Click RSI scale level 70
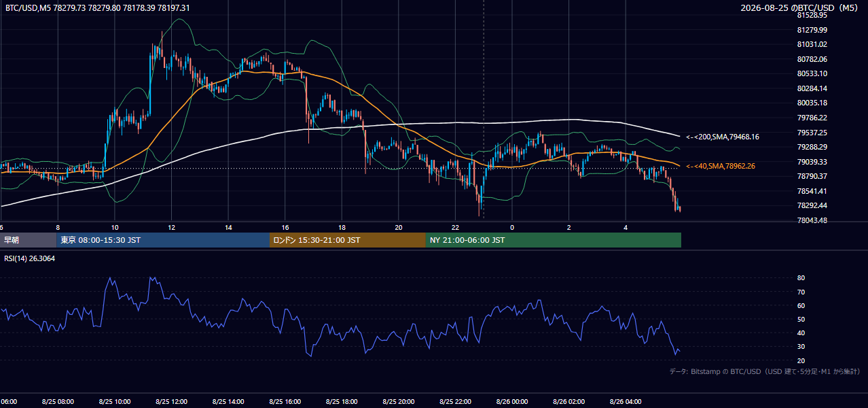This screenshot has height=408, width=868. pos(801,292)
